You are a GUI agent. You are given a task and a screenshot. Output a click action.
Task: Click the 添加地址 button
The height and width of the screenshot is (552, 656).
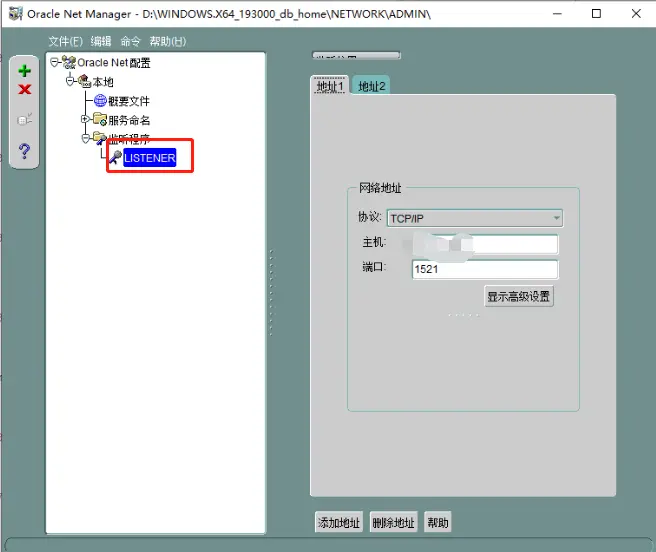[338, 522]
